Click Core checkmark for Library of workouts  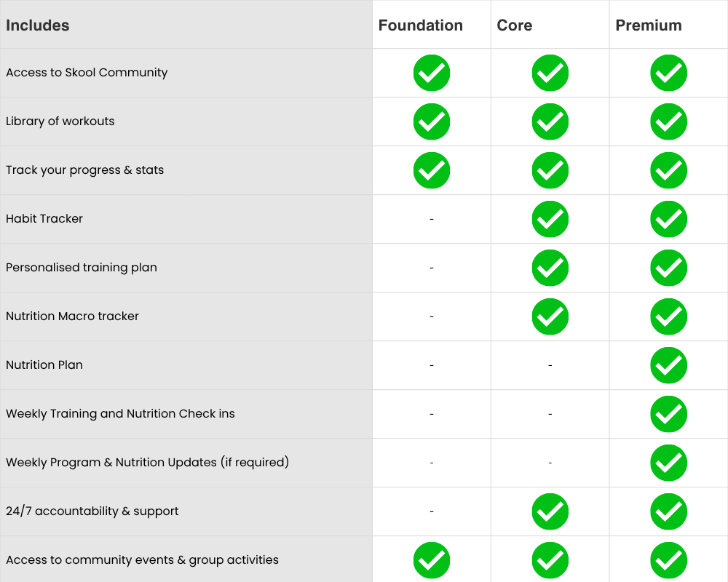point(550,121)
